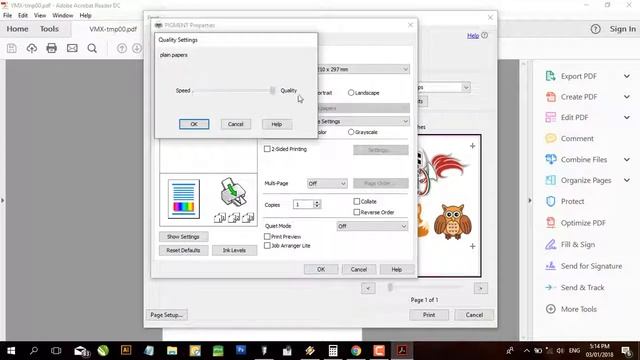Open Chrome from the taskbar

click(x=356, y=351)
